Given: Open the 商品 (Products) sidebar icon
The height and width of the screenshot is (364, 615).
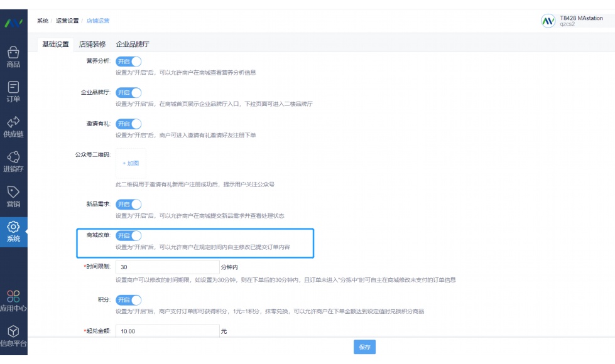Looking at the screenshot, I should pos(13,57).
